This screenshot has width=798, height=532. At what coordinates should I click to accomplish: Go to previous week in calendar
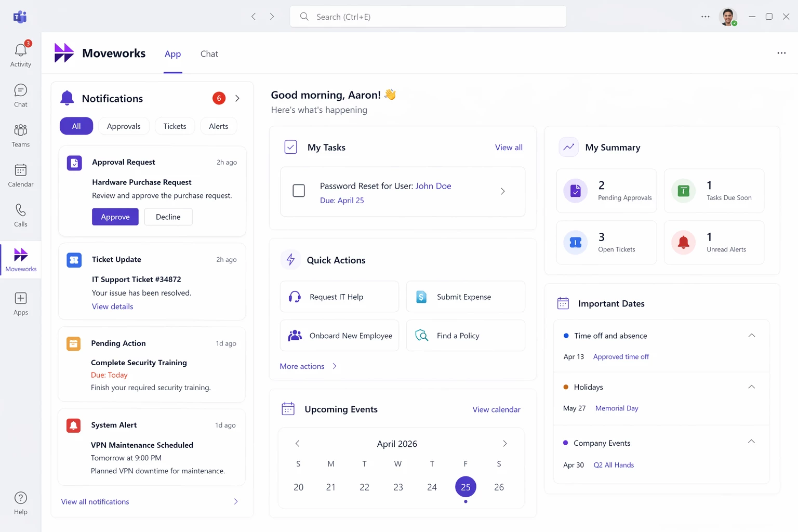[297, 443]
